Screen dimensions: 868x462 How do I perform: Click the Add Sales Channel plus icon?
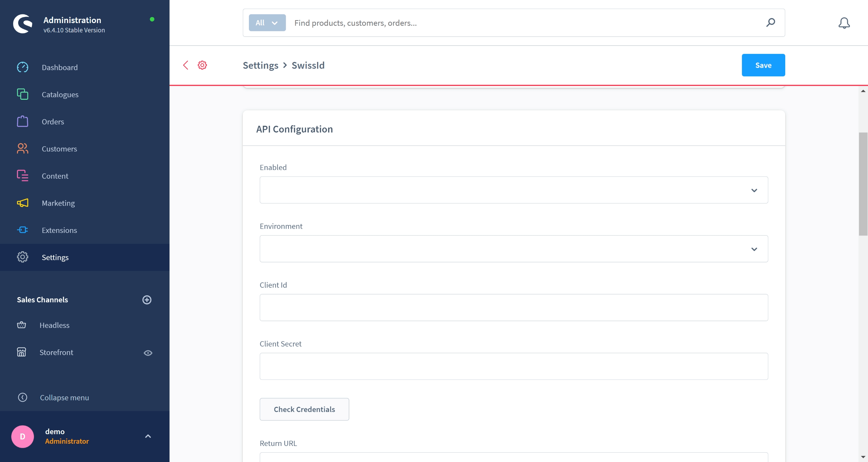pyautogui.click(x=147, y=300)
